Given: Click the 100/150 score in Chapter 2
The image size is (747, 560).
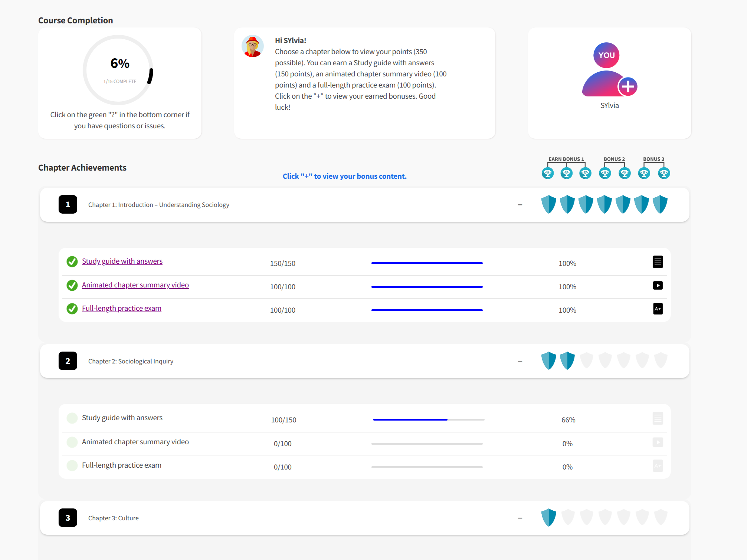Looking at the screenshot, I should pyautogui.click(x=284, y=420).
